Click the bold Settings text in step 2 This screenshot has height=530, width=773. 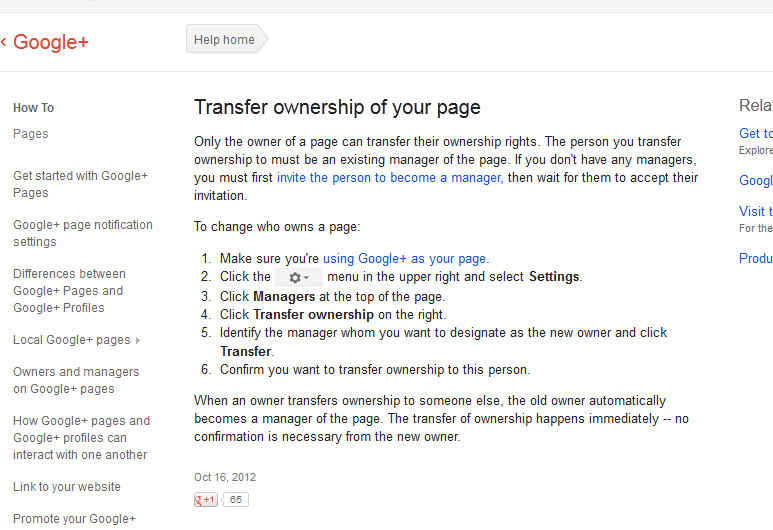click(554, 277)
